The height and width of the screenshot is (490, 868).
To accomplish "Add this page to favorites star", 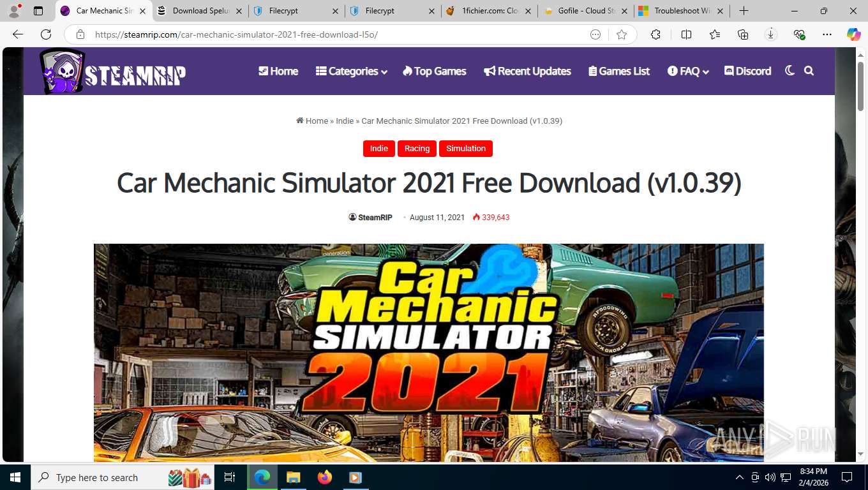I will click(622, 34).
